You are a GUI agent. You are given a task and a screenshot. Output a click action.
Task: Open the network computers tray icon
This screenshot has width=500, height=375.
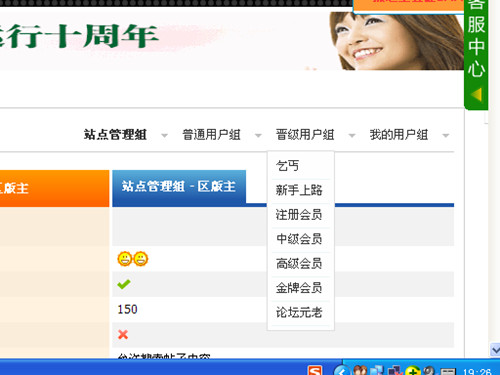377,370
